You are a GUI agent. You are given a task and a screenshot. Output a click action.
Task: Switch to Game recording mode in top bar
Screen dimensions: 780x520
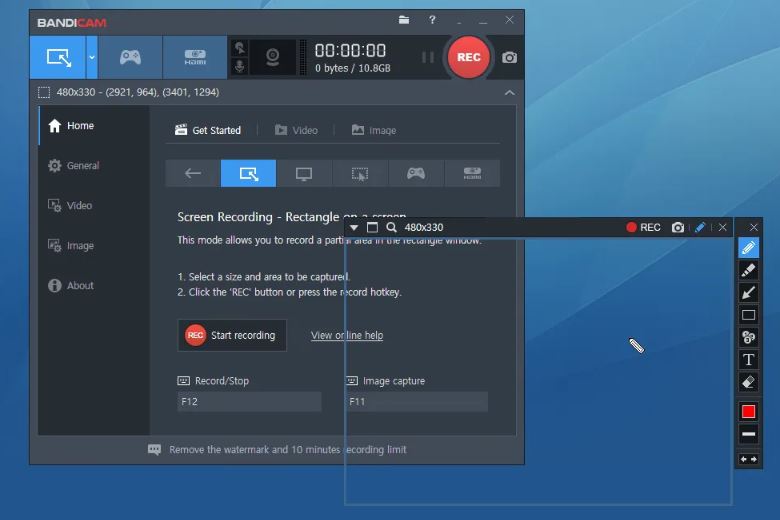click(x=130, y=57)
